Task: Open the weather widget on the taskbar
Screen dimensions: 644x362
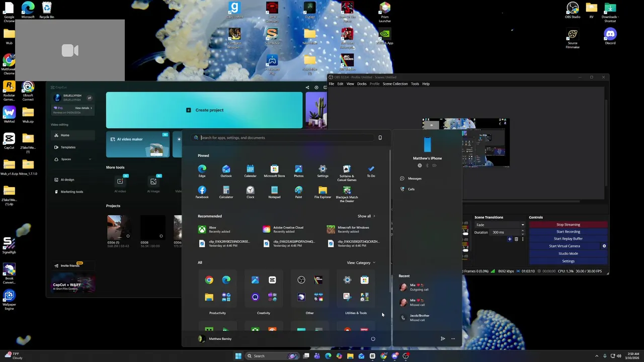Action: [13, 356]
